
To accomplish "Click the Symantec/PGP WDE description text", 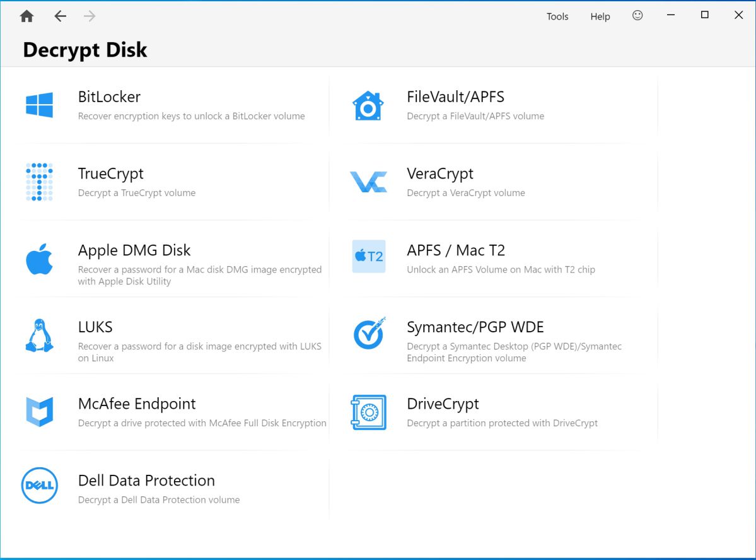I will [x=514, y=353].
